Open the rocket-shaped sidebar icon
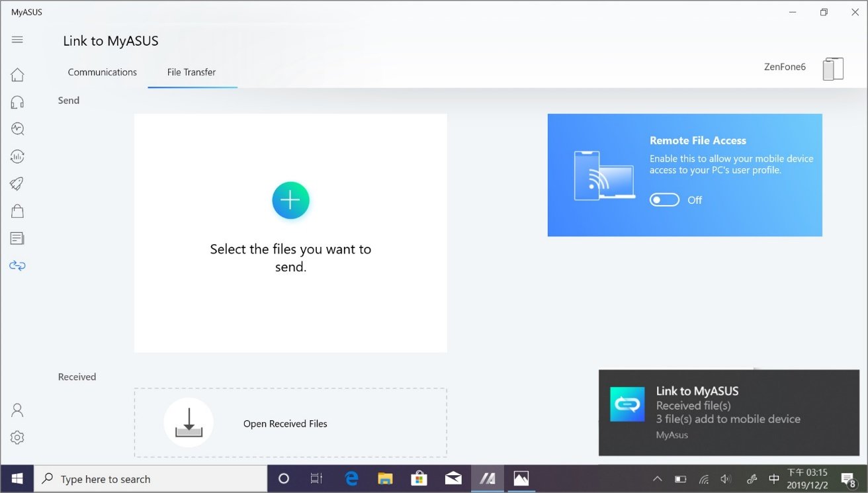 pos(17,183)
